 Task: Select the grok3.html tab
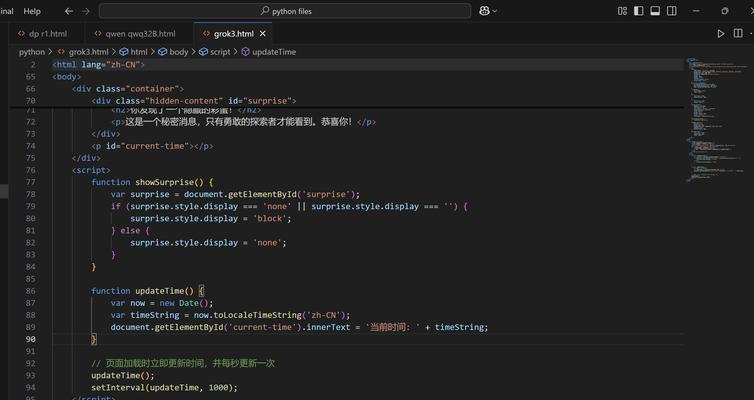(x=233, y=34)
